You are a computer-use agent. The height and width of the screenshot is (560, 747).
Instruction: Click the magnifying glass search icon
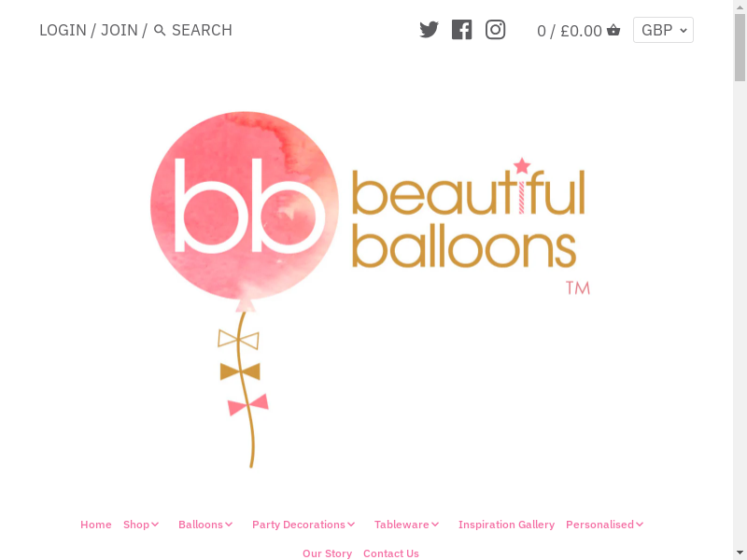[x=160, y=31]
